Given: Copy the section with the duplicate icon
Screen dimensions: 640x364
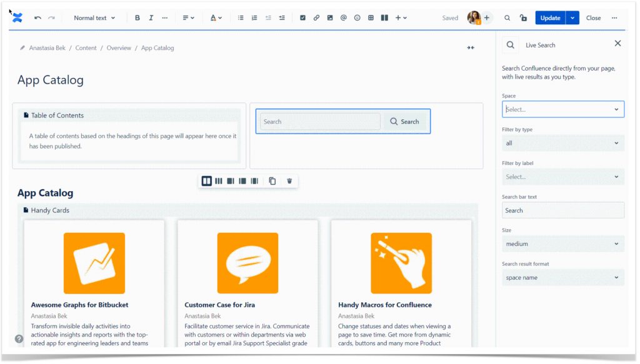Looking at the screenshot, I should tap(272, 180).
